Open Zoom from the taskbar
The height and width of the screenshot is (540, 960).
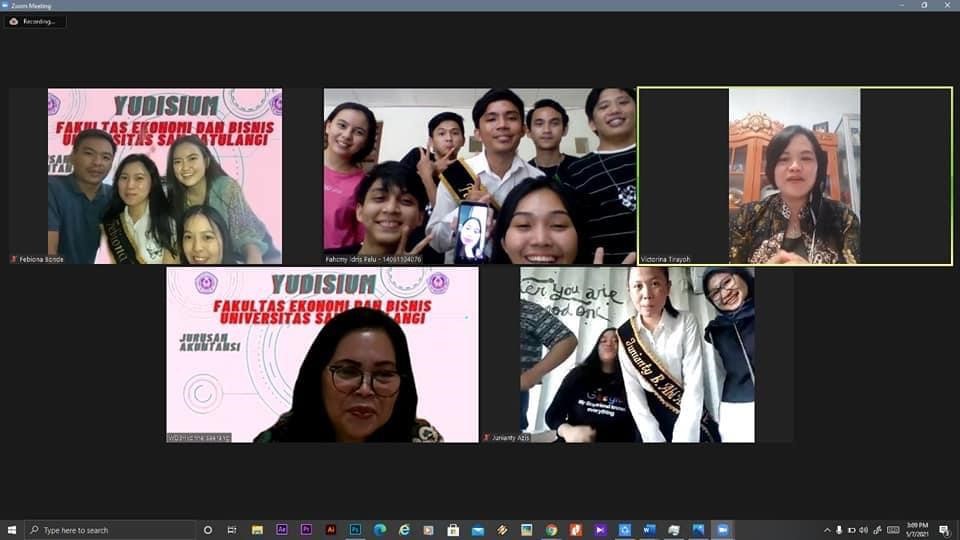[722, 529]
